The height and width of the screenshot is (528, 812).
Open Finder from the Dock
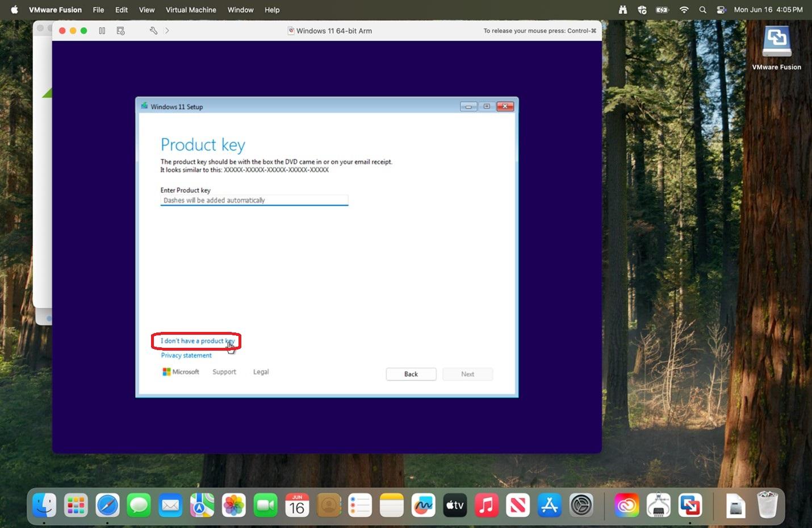[44, 505]
